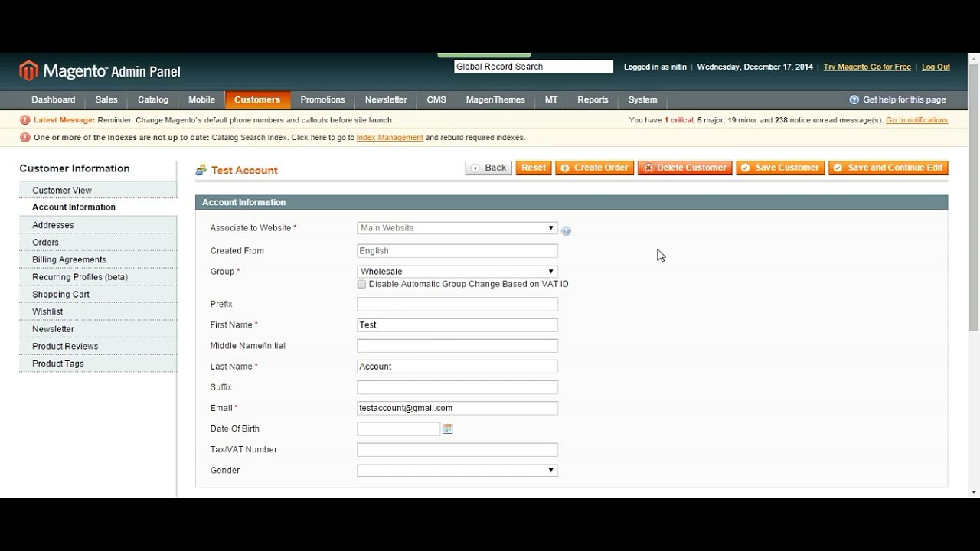
Task: Click the indexes warning alert icon
Action: click(25, 138)
